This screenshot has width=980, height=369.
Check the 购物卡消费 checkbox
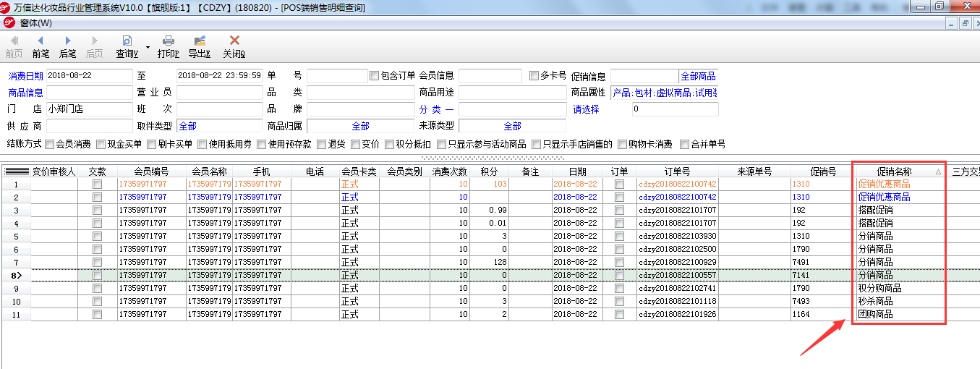(621, 144)
